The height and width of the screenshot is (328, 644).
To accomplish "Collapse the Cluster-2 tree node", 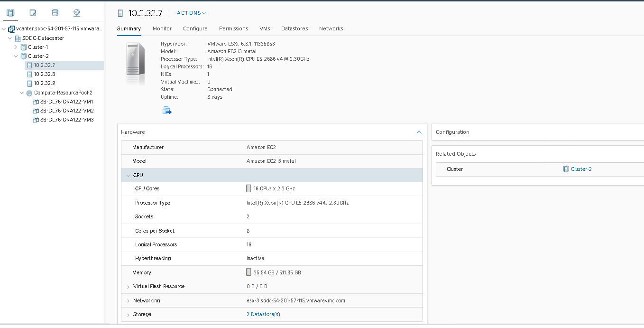I will tap(16, 56).
